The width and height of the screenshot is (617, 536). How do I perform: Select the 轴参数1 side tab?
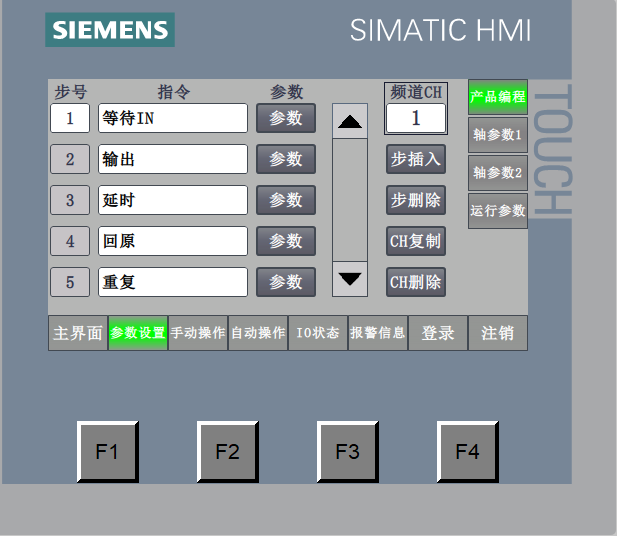(x=498, y=135)
